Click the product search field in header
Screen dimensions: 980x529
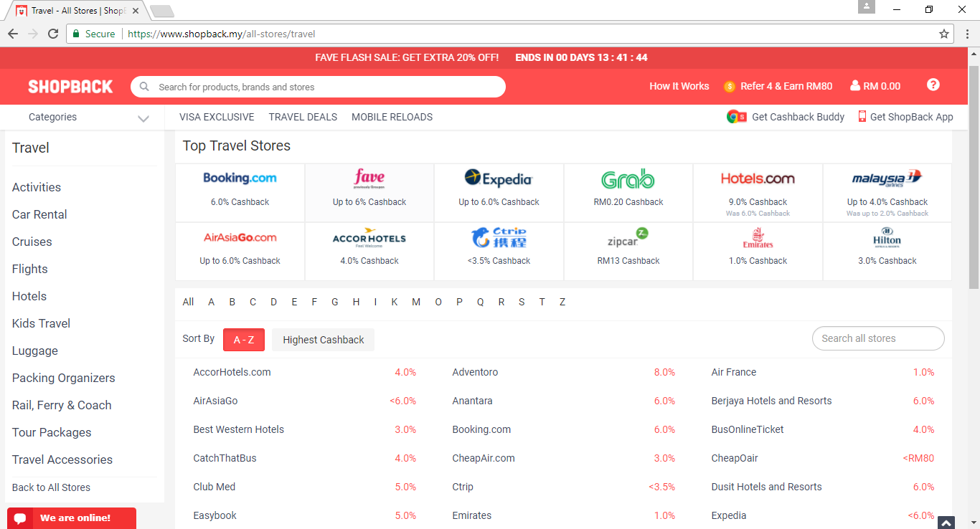coord(318,87)
